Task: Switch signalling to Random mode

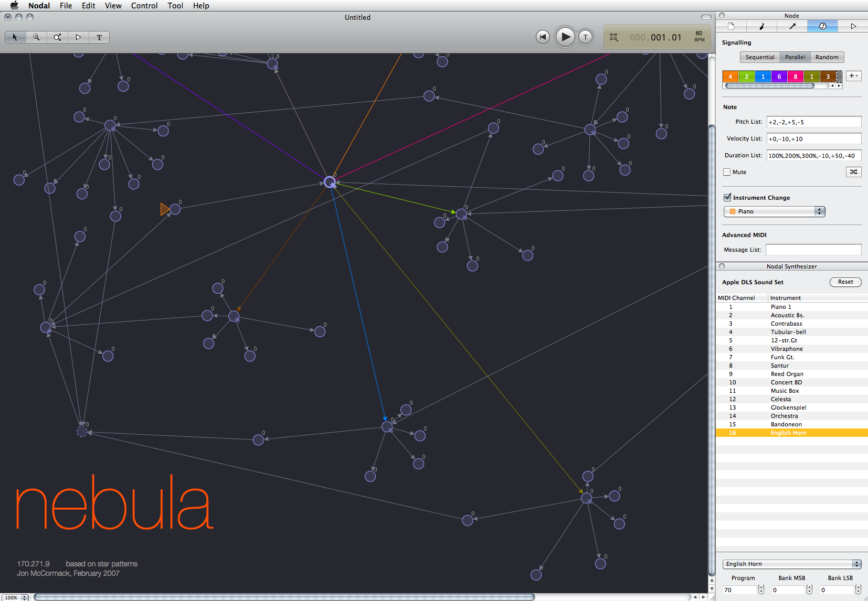Action: tap(827, 57)
